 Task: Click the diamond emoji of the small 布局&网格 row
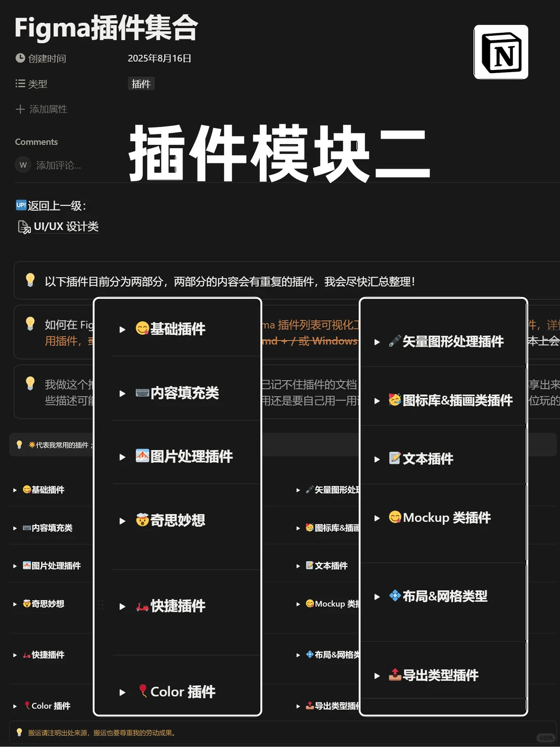310,654
